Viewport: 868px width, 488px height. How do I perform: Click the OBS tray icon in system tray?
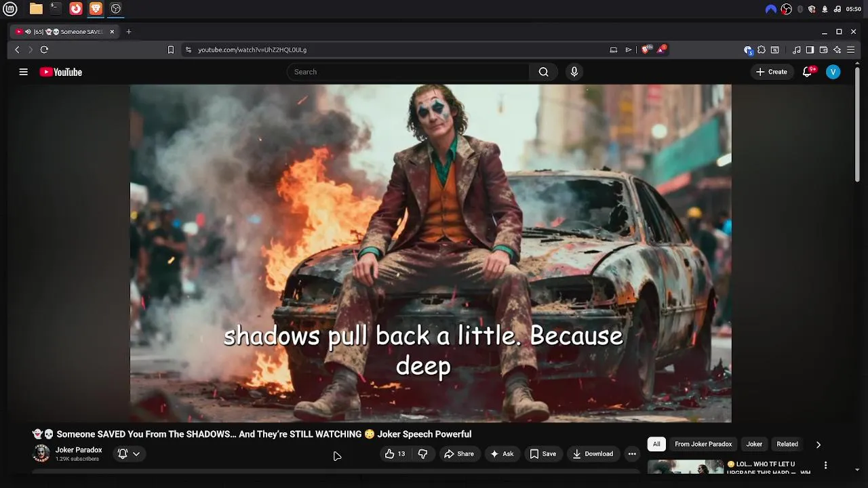tap(787, 9)
